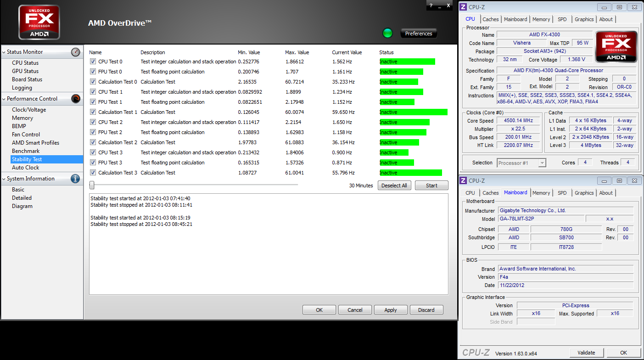Open BEMP in sidebar
The image size is (644, 360).
(19, 126)
